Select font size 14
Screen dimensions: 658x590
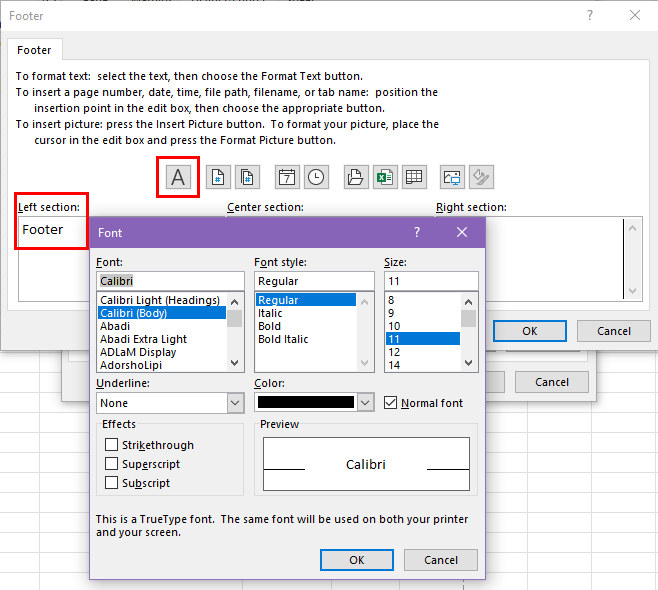click(x=423, y=365)
